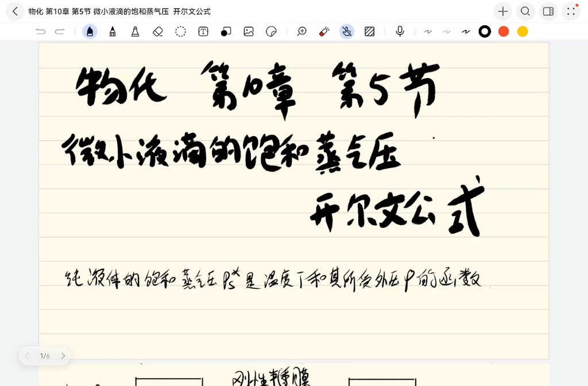The height and width of the screenshot is (386, 588).
Task: Open the shapes tool
Action: pos(226,32)
